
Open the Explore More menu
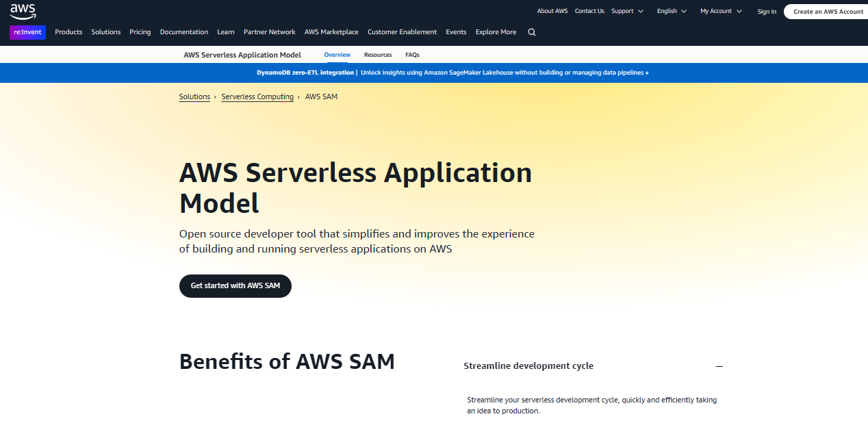pos(496,32)
